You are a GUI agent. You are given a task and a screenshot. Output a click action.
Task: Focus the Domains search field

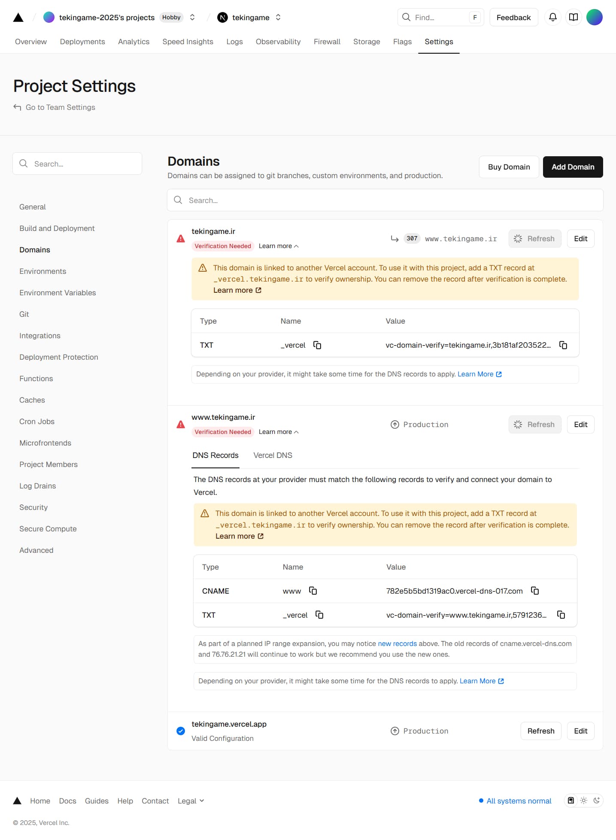(x=385, y=200)
